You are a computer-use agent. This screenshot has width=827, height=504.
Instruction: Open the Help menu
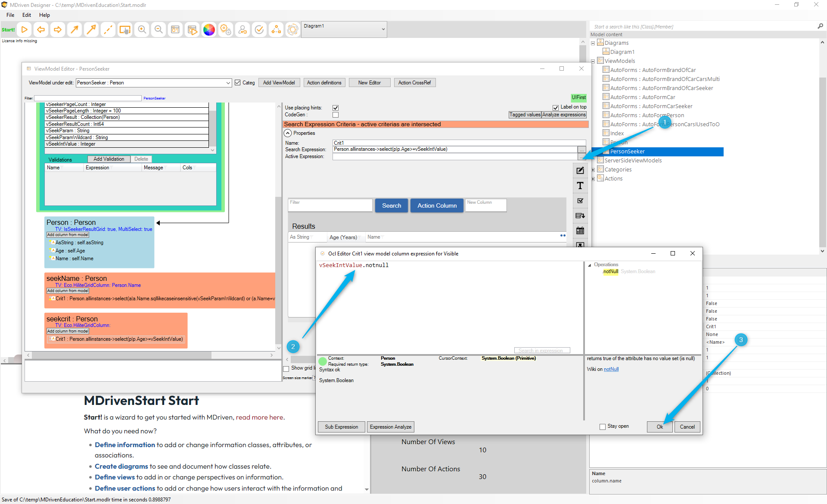click(44, 15)
